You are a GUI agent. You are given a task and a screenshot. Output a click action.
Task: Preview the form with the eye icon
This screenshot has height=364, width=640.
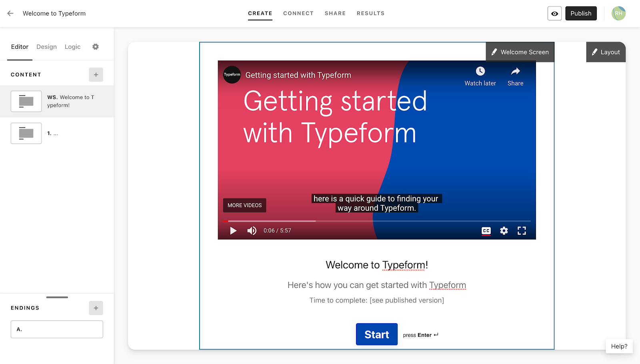554,14
